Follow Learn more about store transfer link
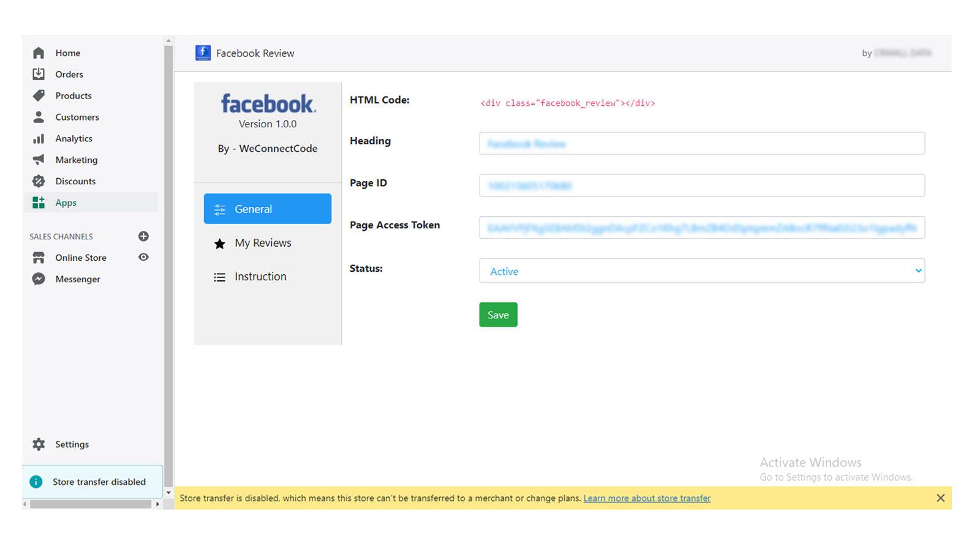Viewport: 980px width, 551px height. pyautogui.click(x=647, y=498)
